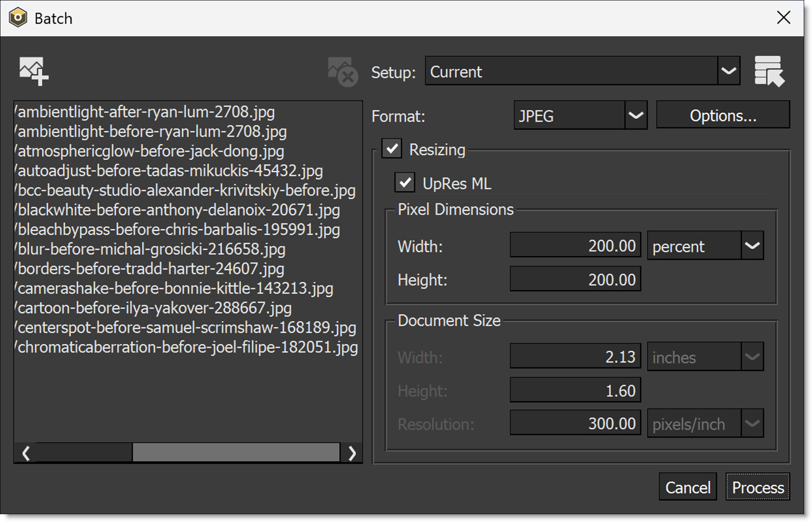This screenshot has width=812, height=522.
Task: Click the add images icon
Action: coord(34,71)
